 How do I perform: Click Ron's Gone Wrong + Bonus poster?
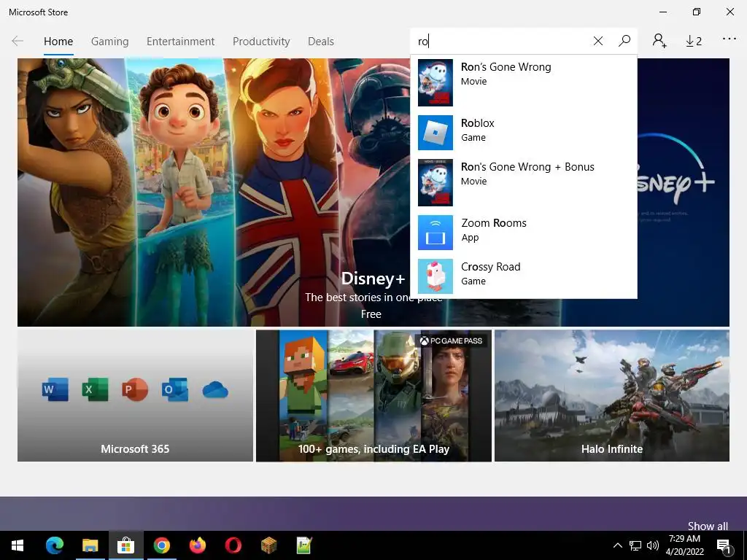436,182
